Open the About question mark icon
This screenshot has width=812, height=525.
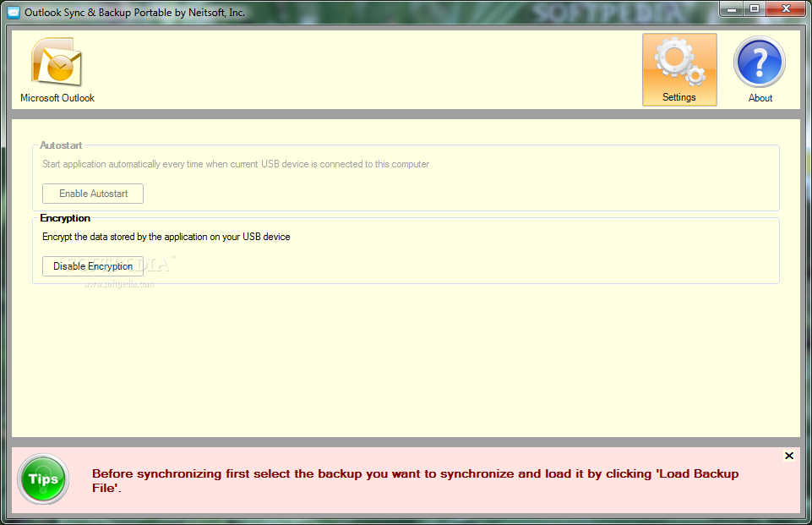[x=759, y=63]
